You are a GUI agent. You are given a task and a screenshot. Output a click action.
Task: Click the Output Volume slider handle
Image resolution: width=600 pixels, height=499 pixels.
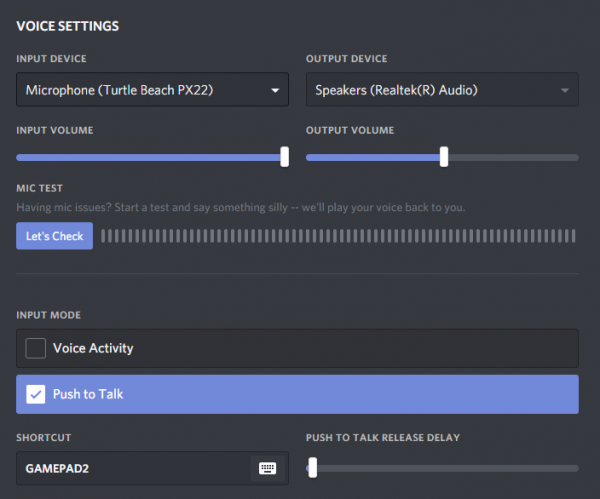(444, 157)
